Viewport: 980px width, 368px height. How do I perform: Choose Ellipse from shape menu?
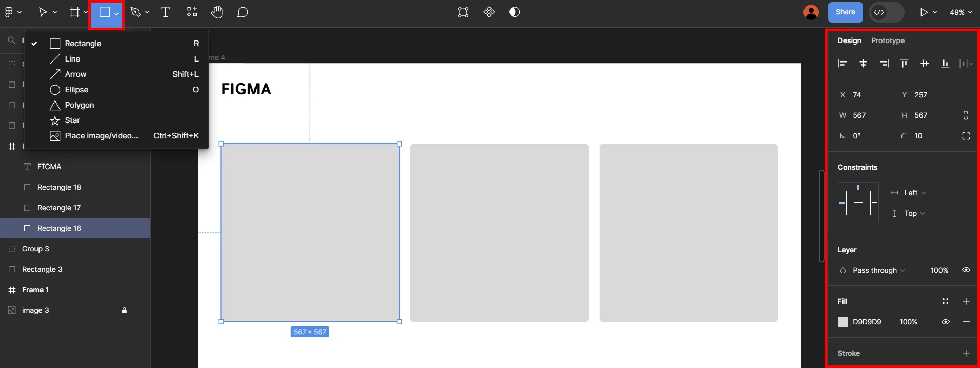pyautogui.click(x=116, y=90)
